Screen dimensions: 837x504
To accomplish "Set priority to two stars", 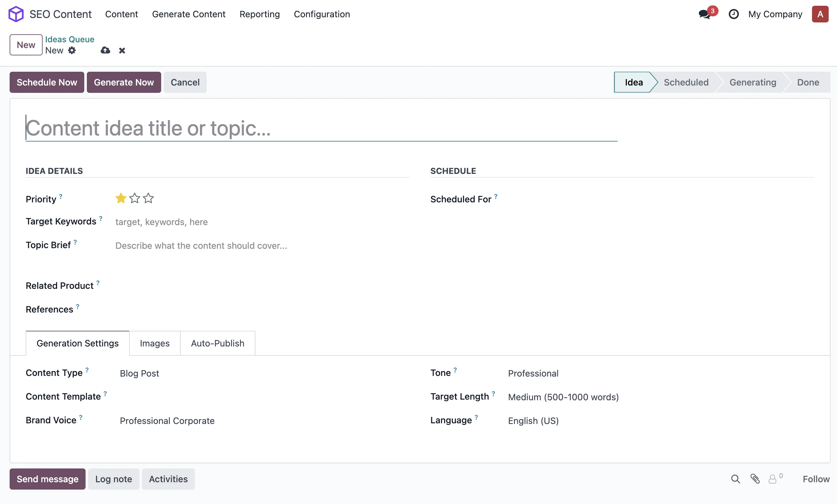I will pyautogui.click(x=135, y=198).
